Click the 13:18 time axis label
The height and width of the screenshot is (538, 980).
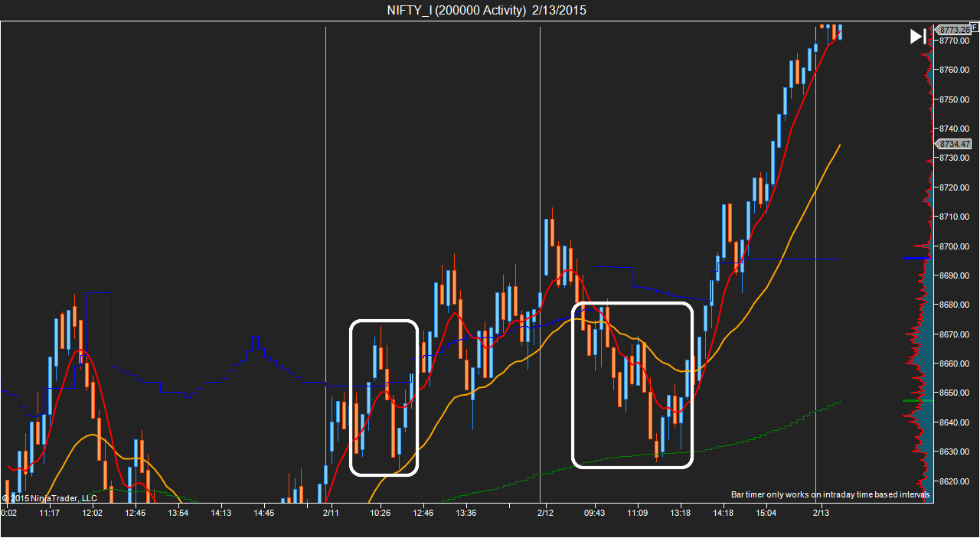680,513
